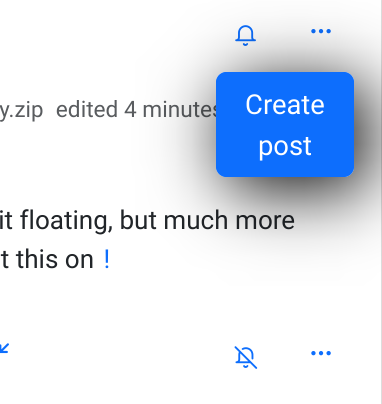
Task: Click the text 'floating, but much more'
Action: 157,221
